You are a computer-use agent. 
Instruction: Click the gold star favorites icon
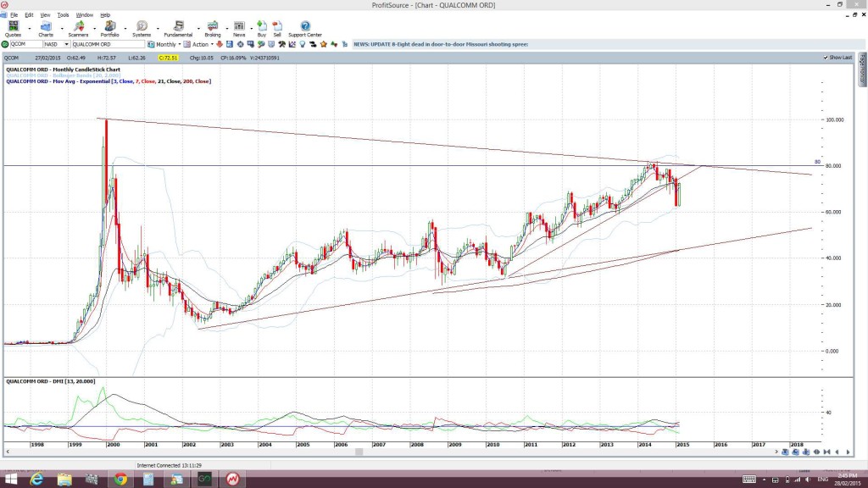click(324, 44)
